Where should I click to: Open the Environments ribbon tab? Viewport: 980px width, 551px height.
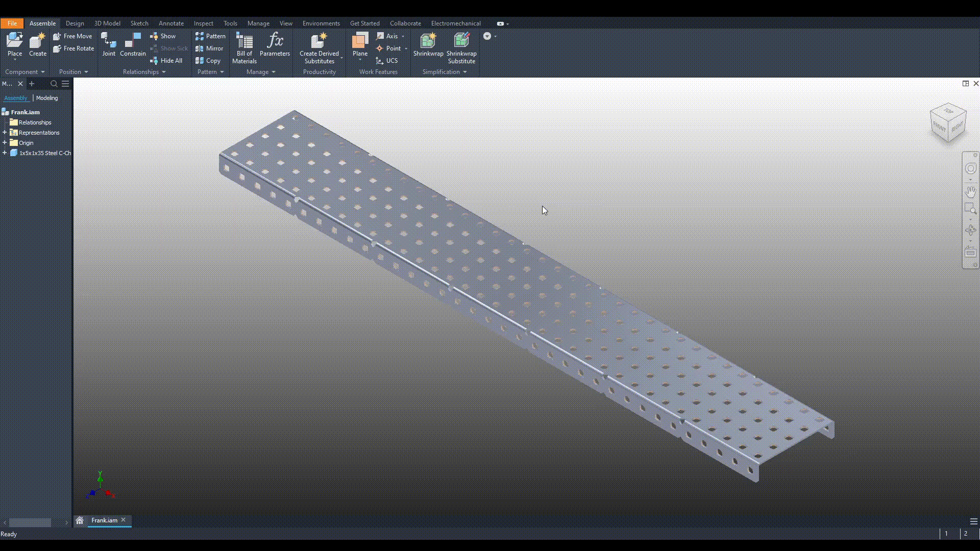click(x=321, y=23)
